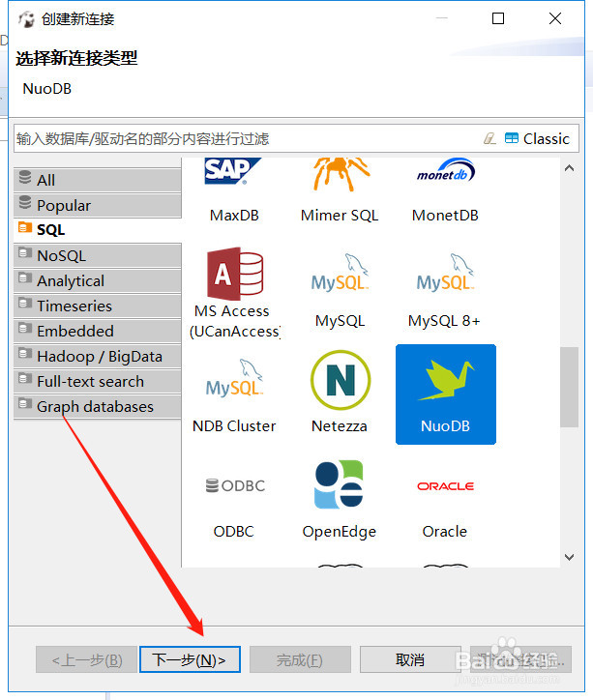Screen dimensions: 593x700
Task: Show the Embedded databases category
Action: [x=98, y=331]
